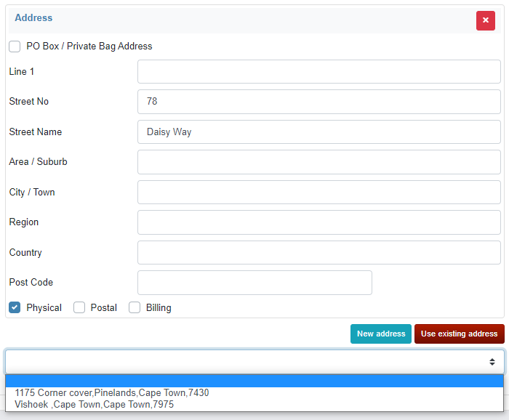
Task: Focus the Country input field
Action: [x=318, y=252]
